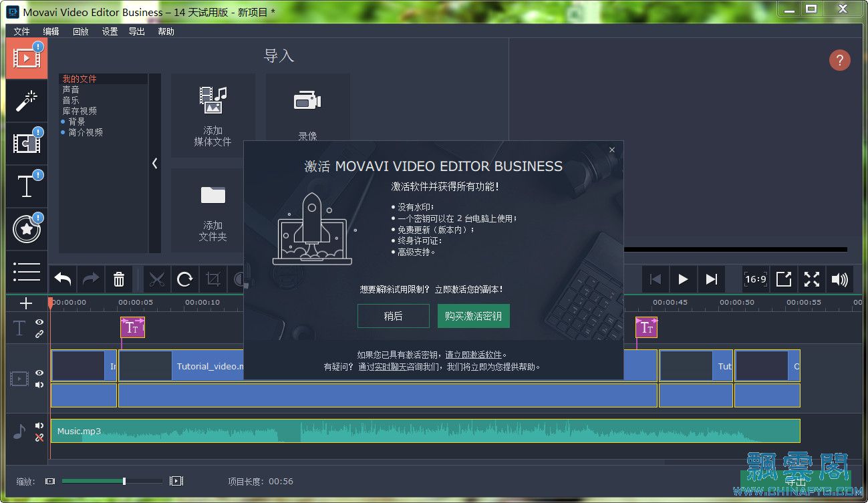Image resolution: width=868 pixels, height=503 pixels.
Task: Open the More tools list icon
Action: [x=27, y=272]
